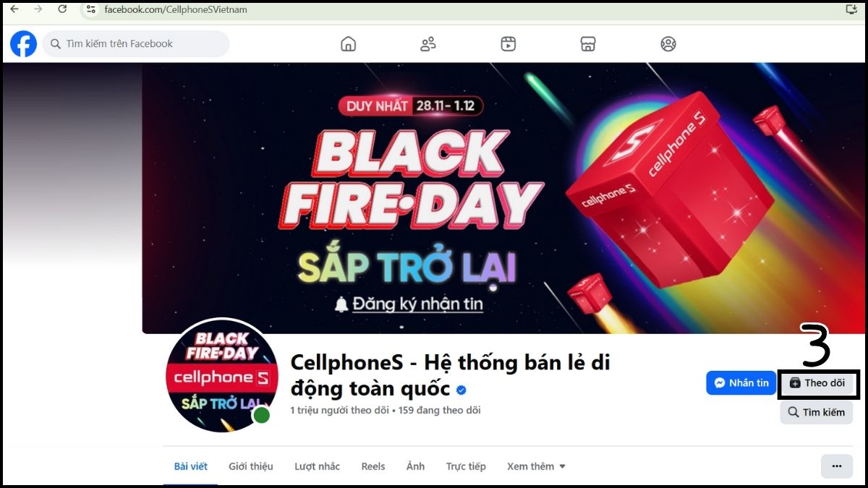Click the browser back arrow
Screen dimensions: 868x488
pyautogui.click(x=14, y=9)
